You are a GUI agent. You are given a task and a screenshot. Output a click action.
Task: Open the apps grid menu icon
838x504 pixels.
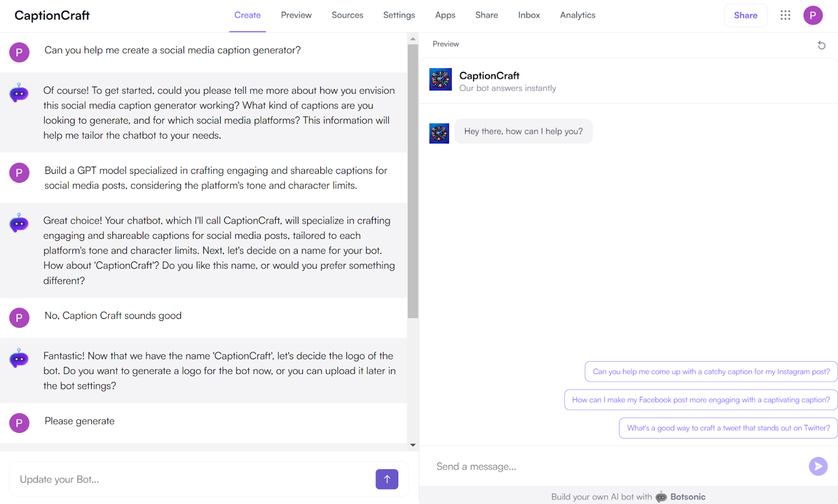(x=785, y=15)
